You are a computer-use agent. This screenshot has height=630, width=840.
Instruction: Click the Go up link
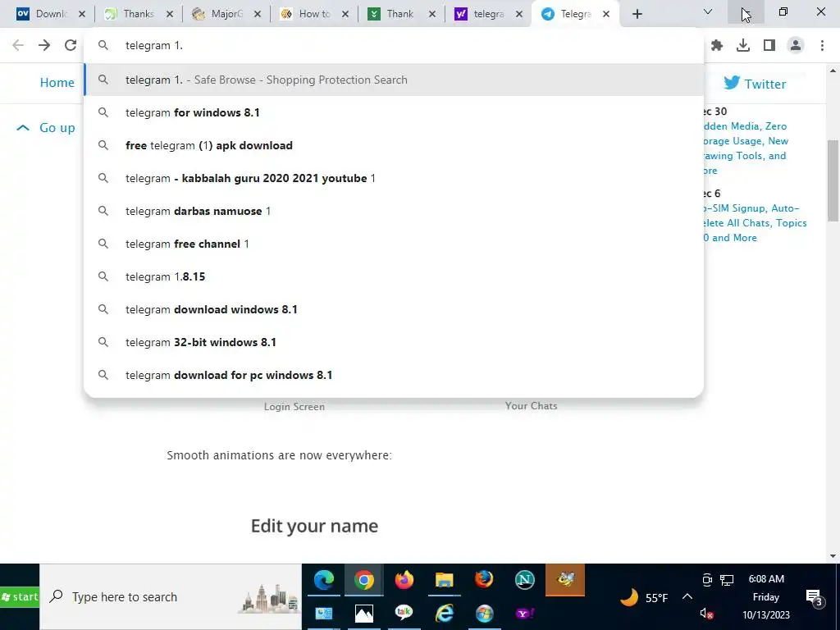(46, 127)
